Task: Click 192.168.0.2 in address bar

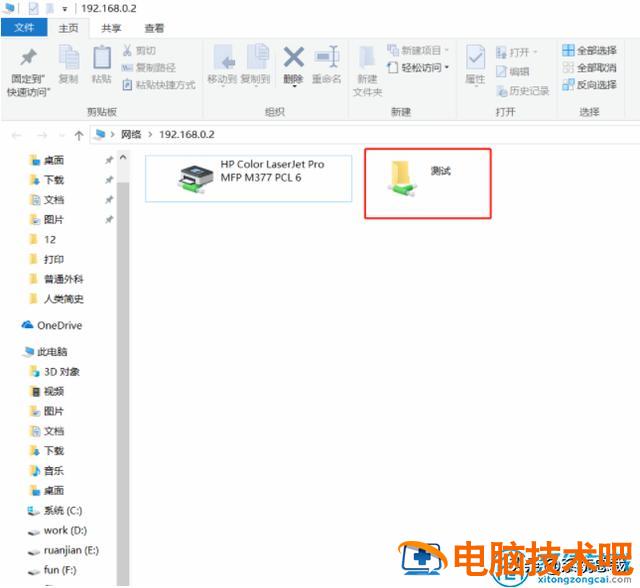Action: pyautogui.click(x=187, y=134)
